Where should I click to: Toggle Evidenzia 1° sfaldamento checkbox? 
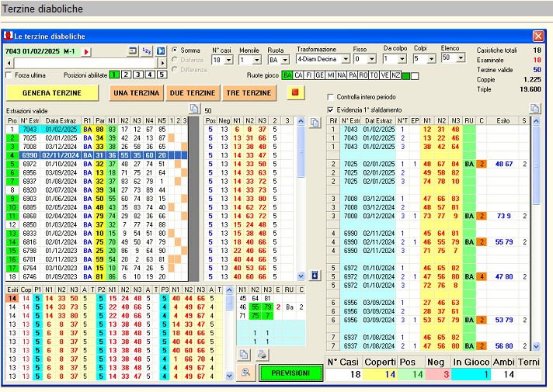[330, 109]
